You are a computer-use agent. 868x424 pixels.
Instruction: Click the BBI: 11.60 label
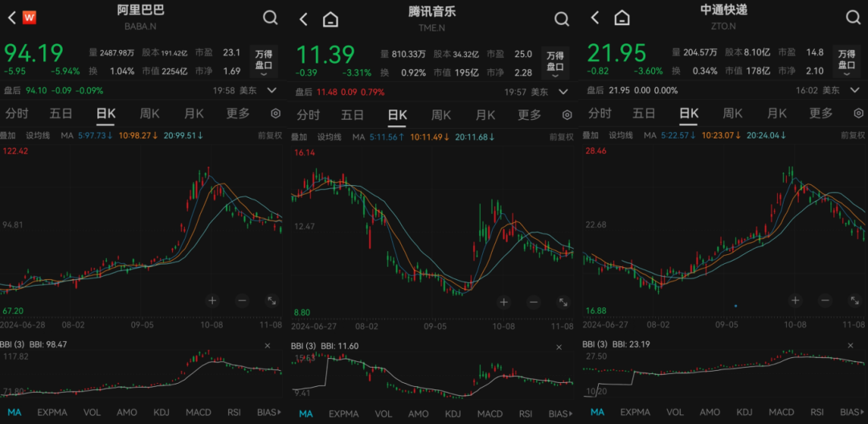(x=340, y=347)
